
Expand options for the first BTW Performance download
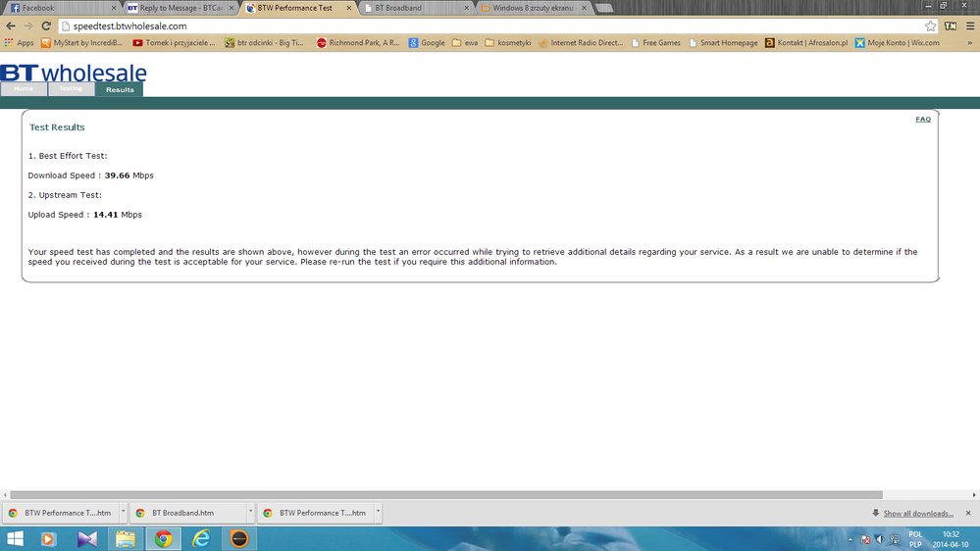[124, 512]
